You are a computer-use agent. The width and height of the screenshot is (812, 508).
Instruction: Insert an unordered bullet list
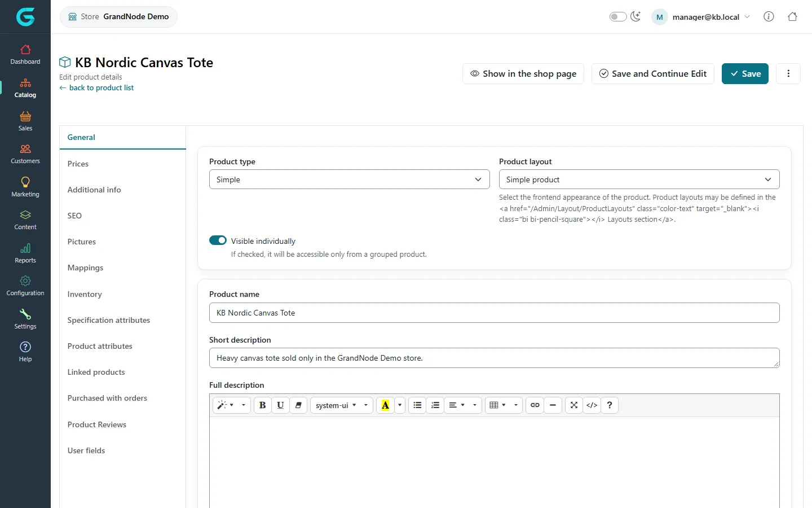tap(417, 405)
